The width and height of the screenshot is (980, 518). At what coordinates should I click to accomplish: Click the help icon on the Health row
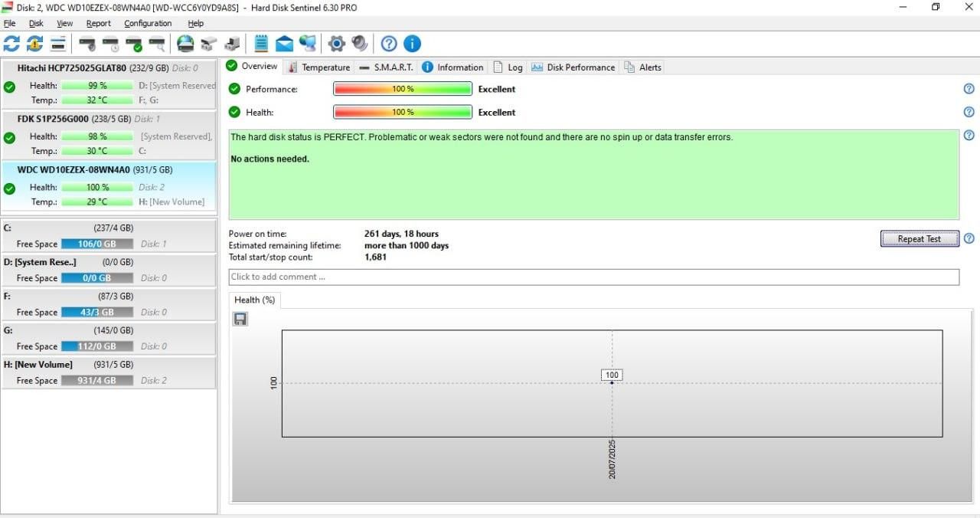click(x=969, y=112)
